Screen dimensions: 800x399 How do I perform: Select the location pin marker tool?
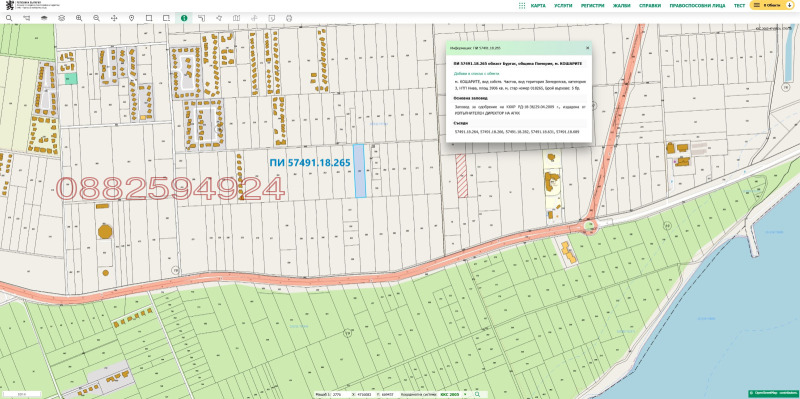click(131, 18)
